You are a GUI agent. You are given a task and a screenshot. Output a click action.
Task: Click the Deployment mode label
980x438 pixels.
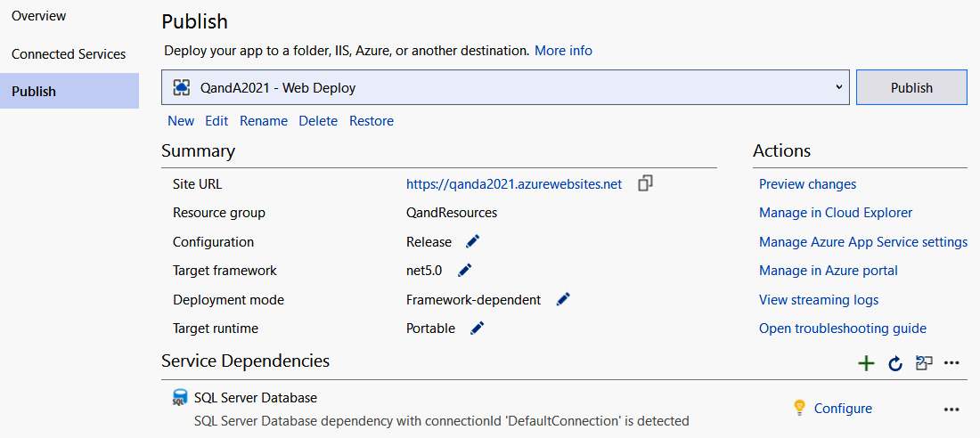click(x=228, y=300)
